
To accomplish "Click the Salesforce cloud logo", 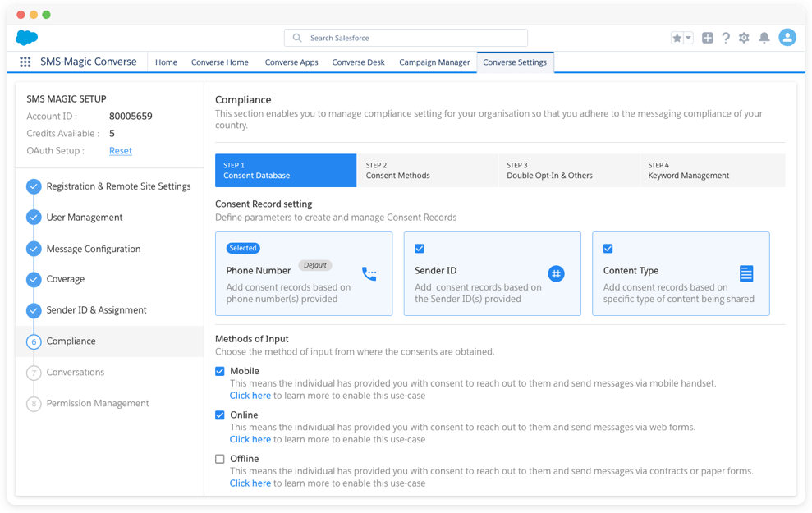I will (25, 38).
